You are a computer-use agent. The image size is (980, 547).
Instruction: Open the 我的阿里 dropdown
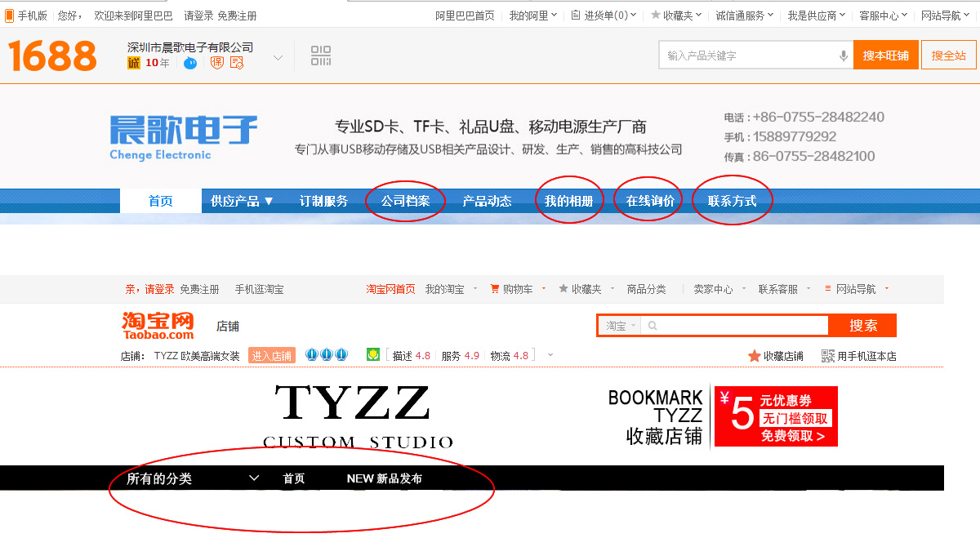533,16
